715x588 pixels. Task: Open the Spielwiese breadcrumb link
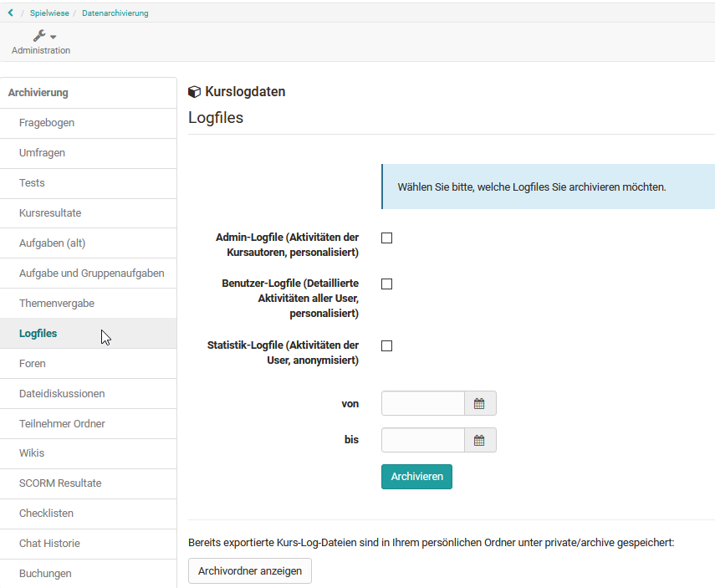click(49, 13)
